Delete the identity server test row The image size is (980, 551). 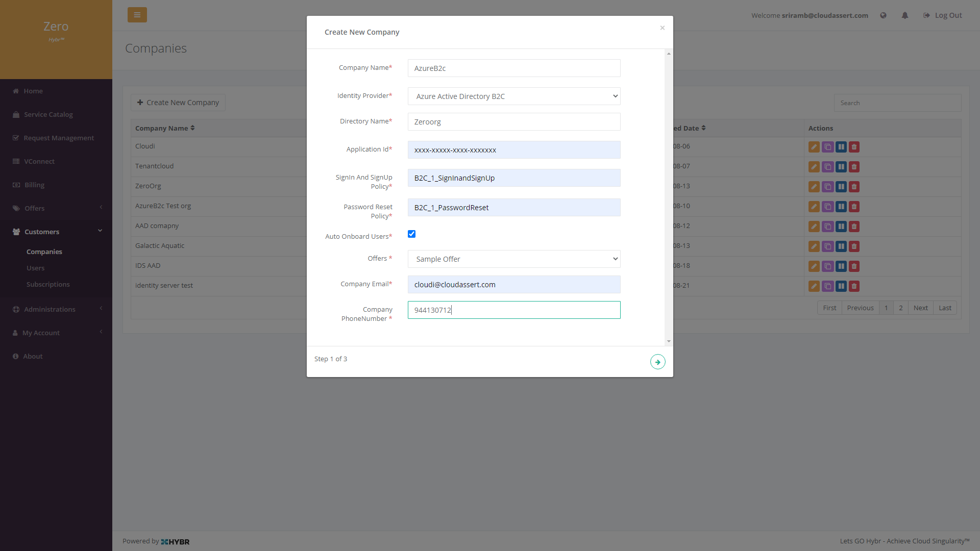point(854,286)
